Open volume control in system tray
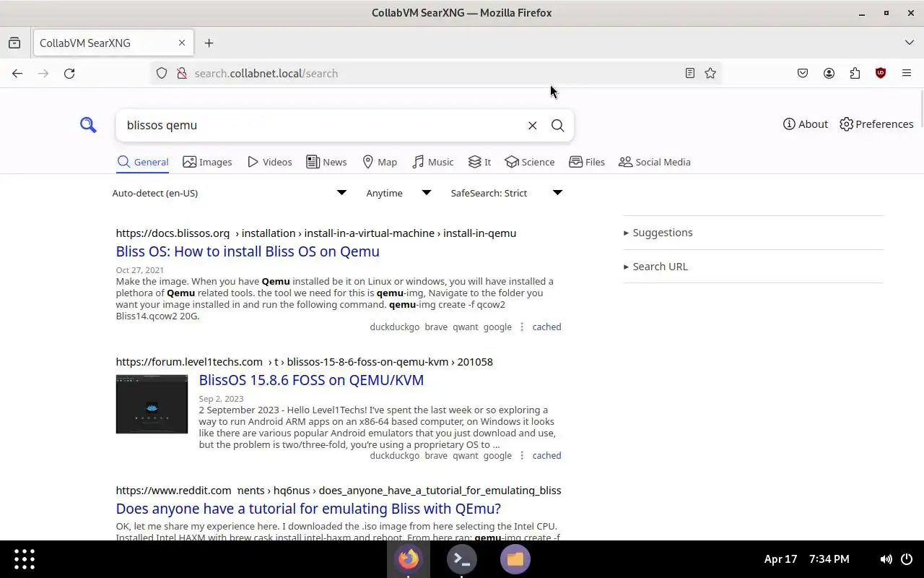The height and width of the screenshot is (578, 924). 886,559
